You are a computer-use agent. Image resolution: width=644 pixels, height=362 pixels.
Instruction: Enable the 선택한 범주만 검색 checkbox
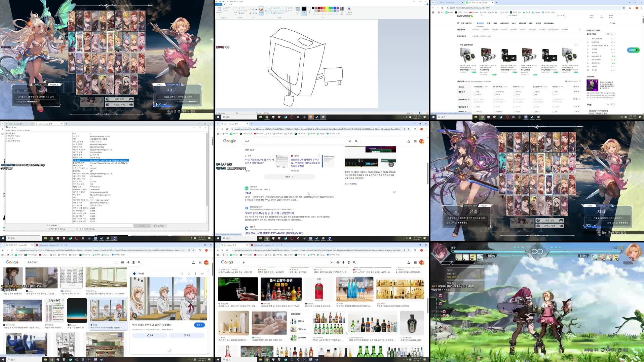[47, 229]
